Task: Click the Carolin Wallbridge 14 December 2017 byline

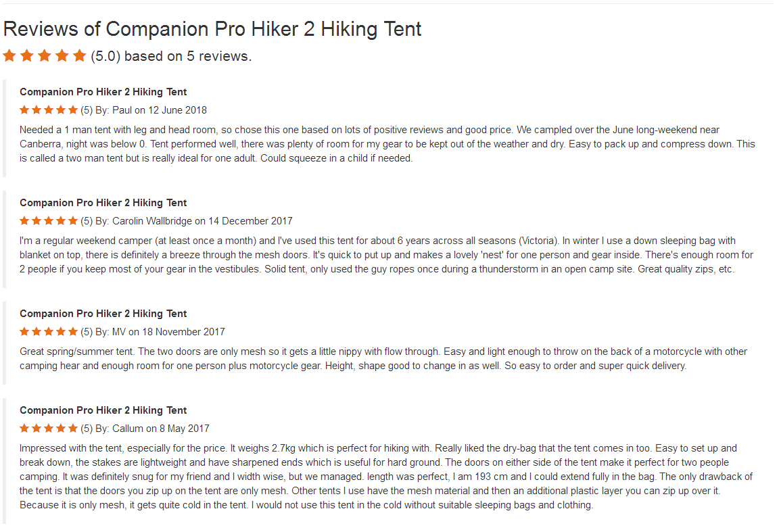Action: click(193, 221)
